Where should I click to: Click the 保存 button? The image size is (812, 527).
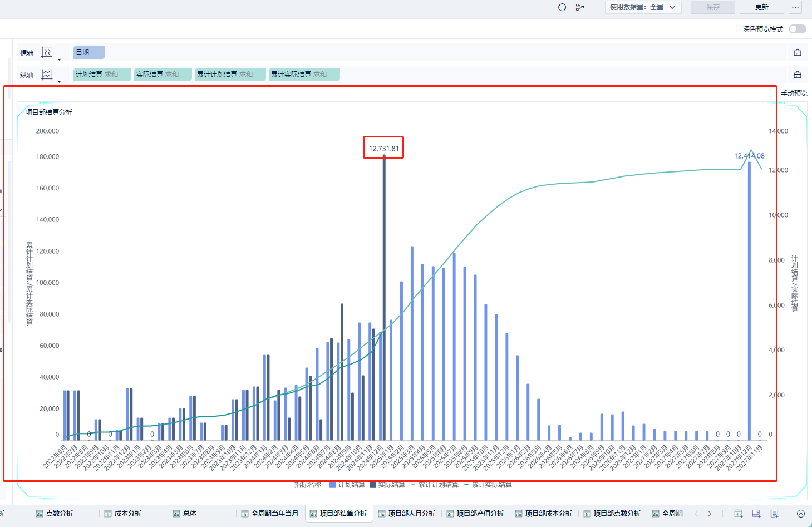(713, 7)
